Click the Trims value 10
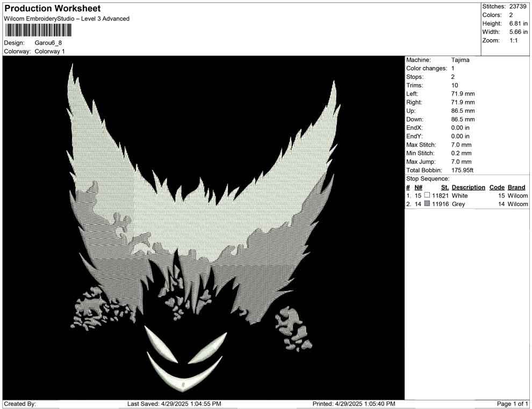 [x=455, y=85]
